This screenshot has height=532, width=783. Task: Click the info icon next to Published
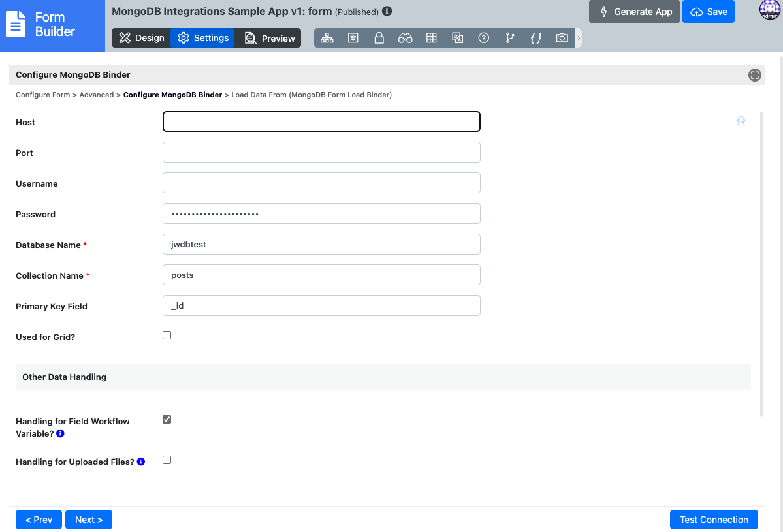(387, 11)
